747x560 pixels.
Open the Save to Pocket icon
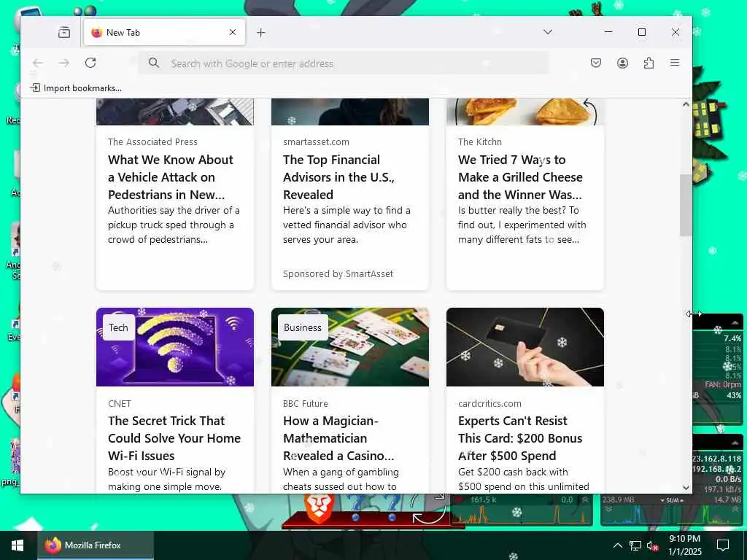[595, 63]
